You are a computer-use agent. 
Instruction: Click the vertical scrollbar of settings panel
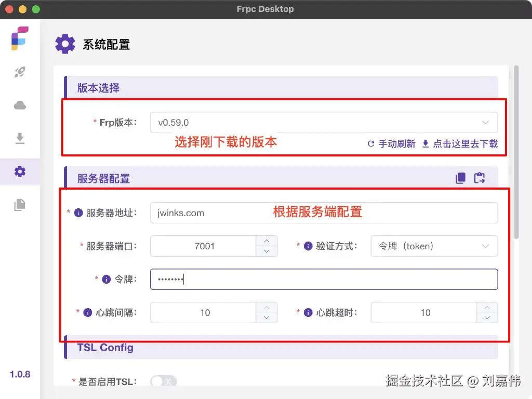coord(516,152)
